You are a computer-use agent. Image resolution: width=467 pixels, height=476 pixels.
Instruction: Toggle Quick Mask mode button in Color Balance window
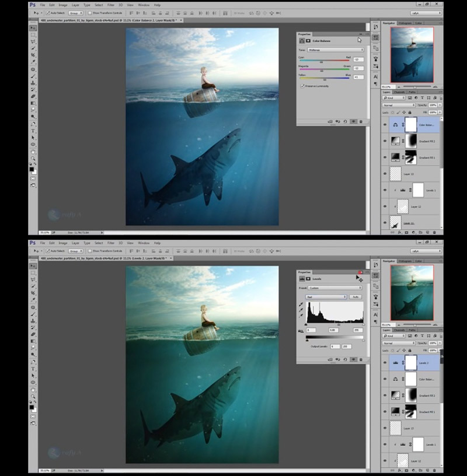tap(33, 178)
